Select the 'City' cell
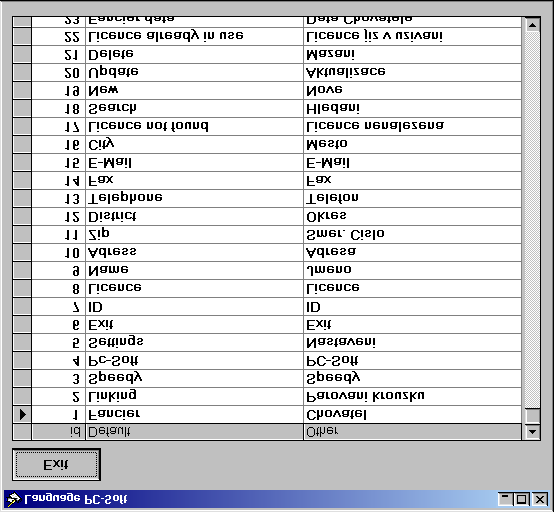Viewport: 554px width, 512px height. (194, 144)
